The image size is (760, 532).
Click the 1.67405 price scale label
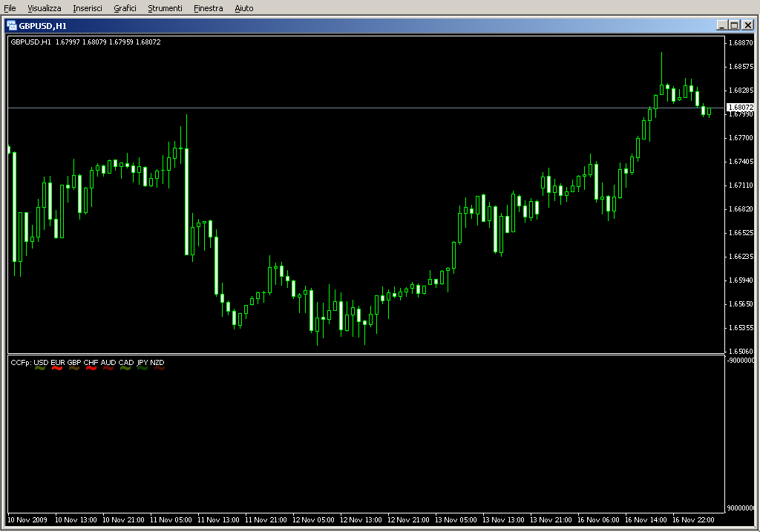[741, 161]
